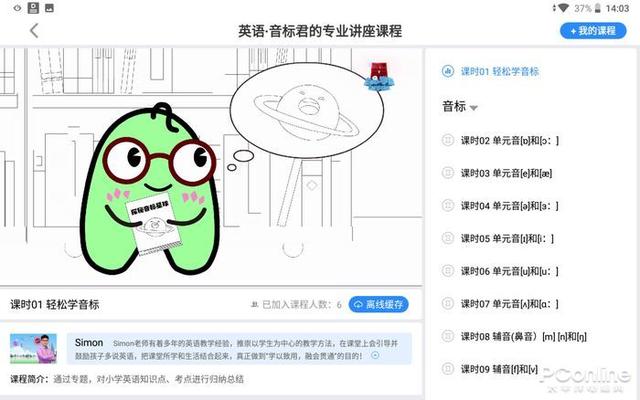Open the 音标 category dropdown label

pos(454,107)
